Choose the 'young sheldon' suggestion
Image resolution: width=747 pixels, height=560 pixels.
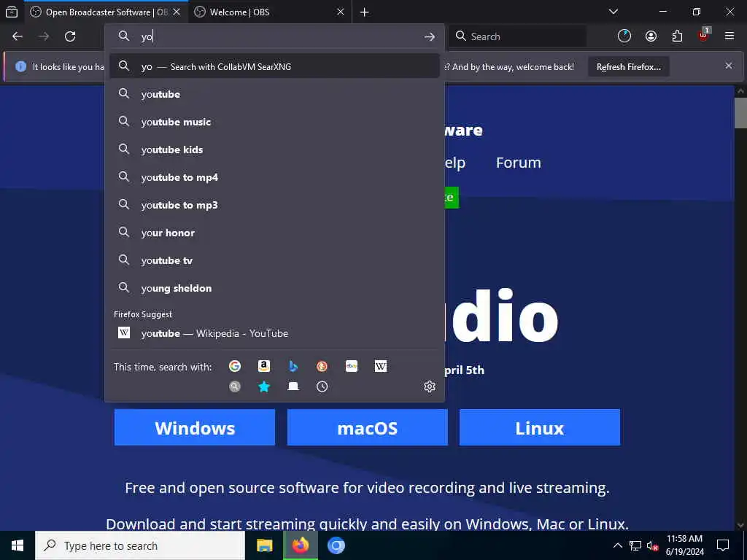coord(274,287)
